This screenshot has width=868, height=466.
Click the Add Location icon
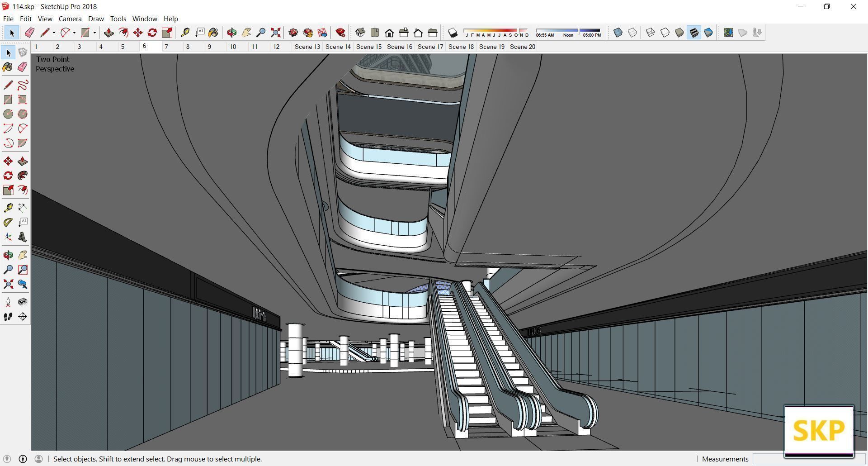point(728,33)
